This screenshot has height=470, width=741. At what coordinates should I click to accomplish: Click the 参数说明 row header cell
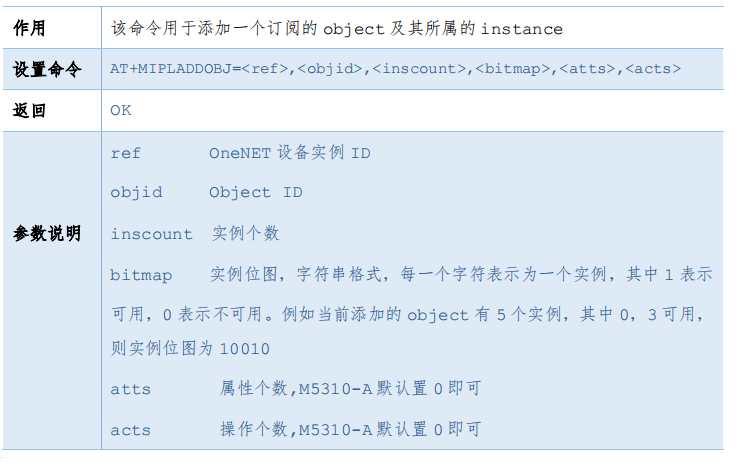[x=46, y=233]
